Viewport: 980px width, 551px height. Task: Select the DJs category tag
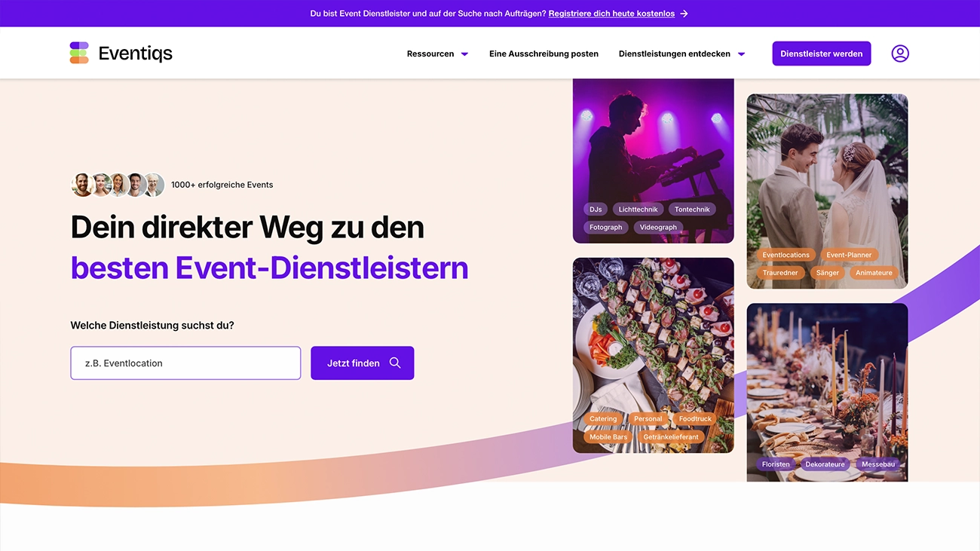tap(595, 209)
